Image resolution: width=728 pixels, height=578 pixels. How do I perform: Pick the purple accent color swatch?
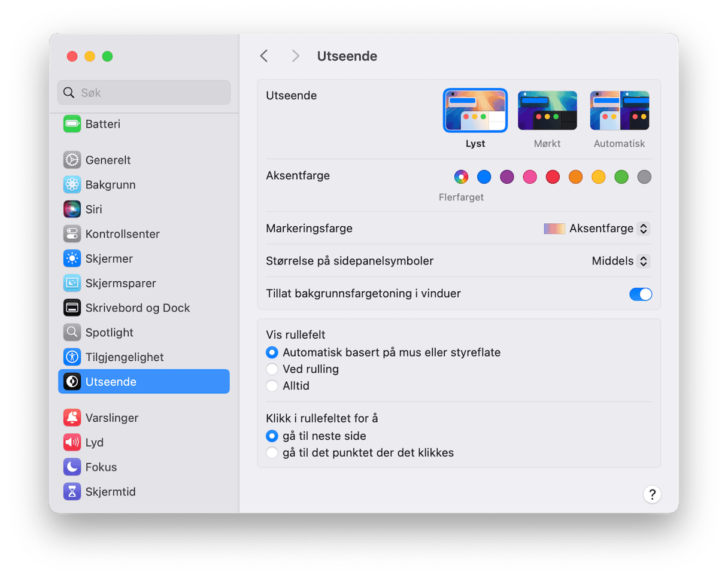pyautogui.click(x=507, y=177)
